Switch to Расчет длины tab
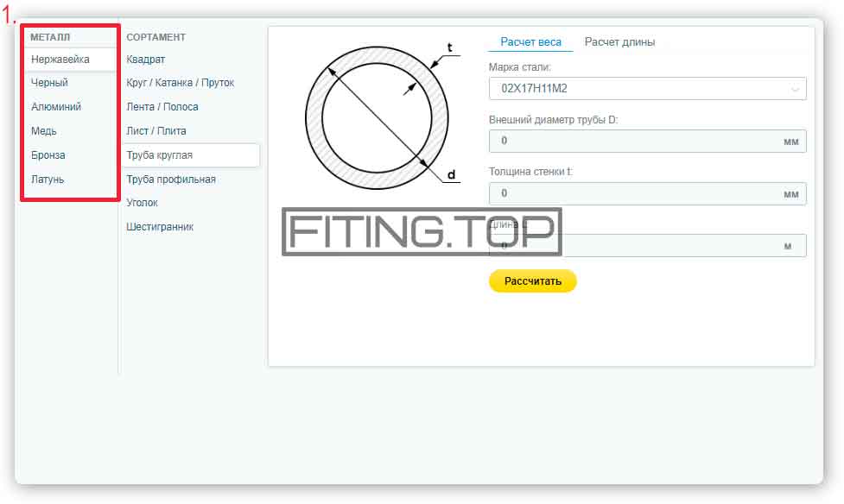This screenshot has height=504, width=844. click(x=619, y=42)
